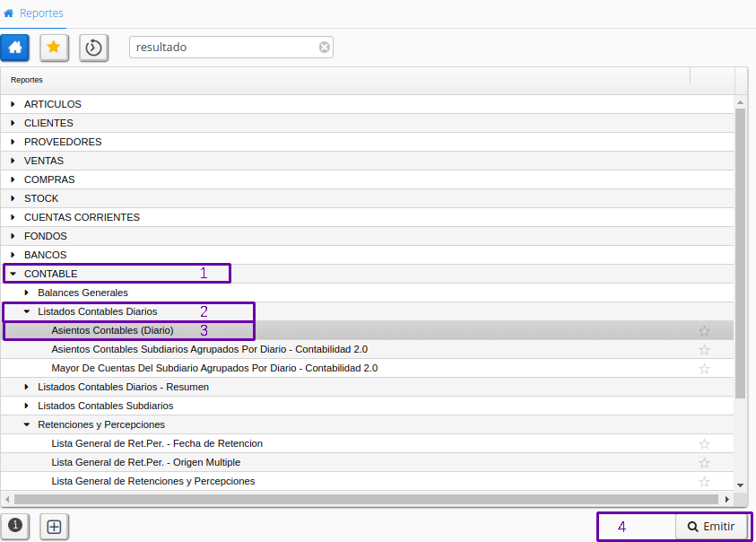The image size is (756, 542).
Task: Expand the ARTICULOS category arrow
Action: pos(13,104)
